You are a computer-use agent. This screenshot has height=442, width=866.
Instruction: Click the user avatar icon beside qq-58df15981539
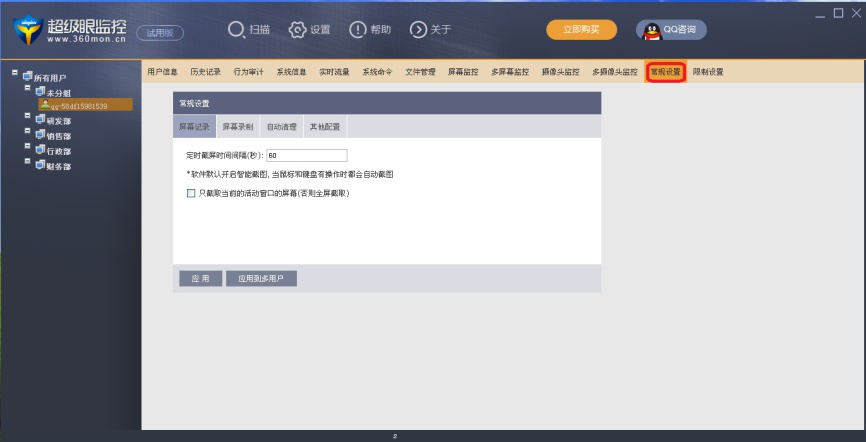click(x=45, y=104)
